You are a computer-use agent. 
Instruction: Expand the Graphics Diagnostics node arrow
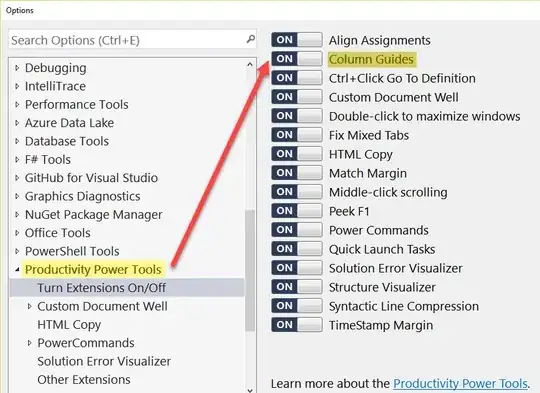click(x=17, y=196)
